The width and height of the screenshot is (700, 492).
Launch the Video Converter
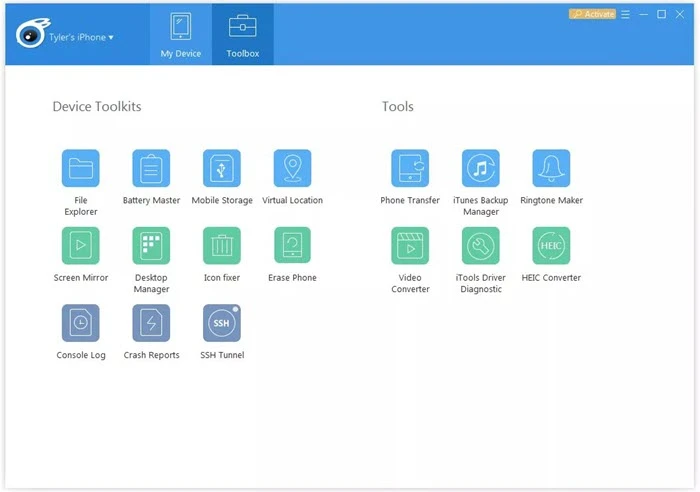(410, 245)
